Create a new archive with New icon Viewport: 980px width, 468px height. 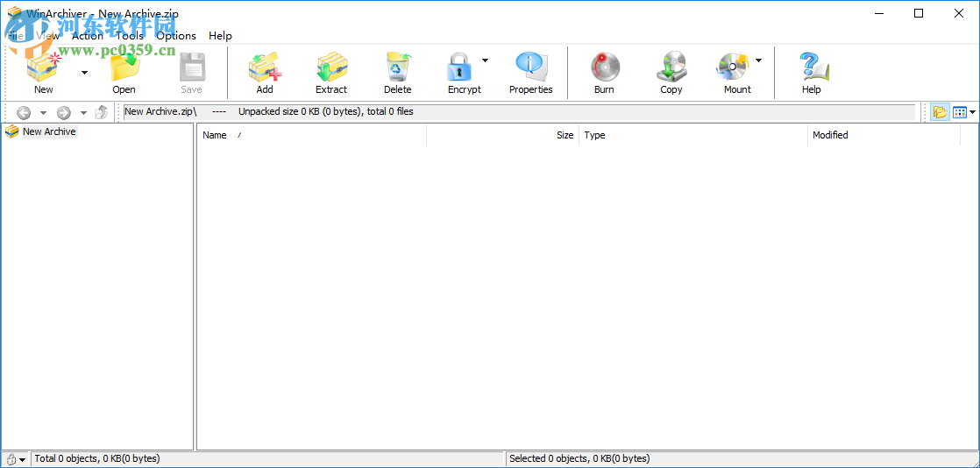(x=44, y=67)
